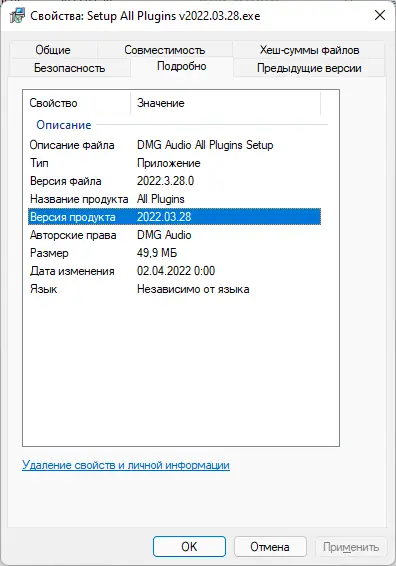Click the Свойство column header
This screenshot has width=396, height=566.
tap(76, 103)
